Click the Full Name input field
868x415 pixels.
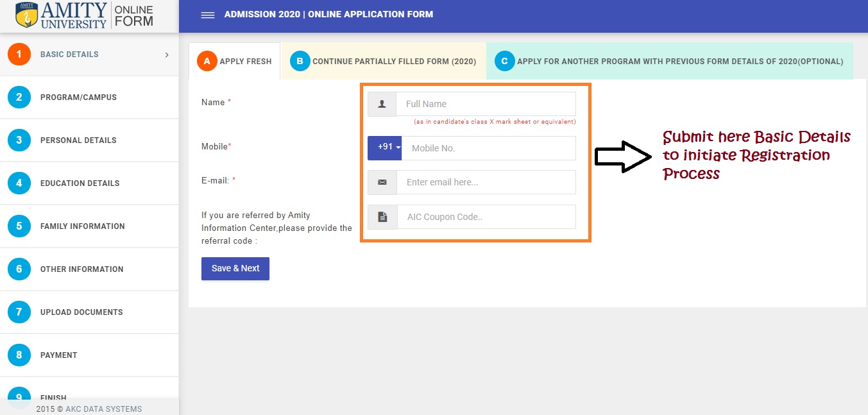point(486,104)
